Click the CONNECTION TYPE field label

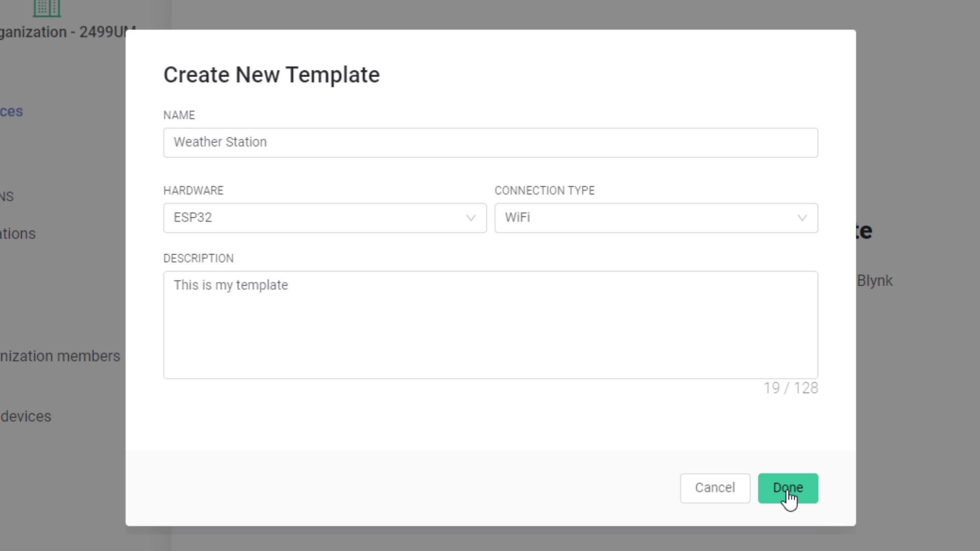pyautogui.click(x=544, y=191)
